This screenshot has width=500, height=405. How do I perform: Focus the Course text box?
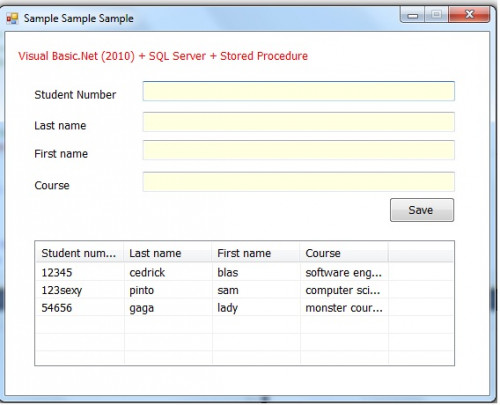click(299, 182)
